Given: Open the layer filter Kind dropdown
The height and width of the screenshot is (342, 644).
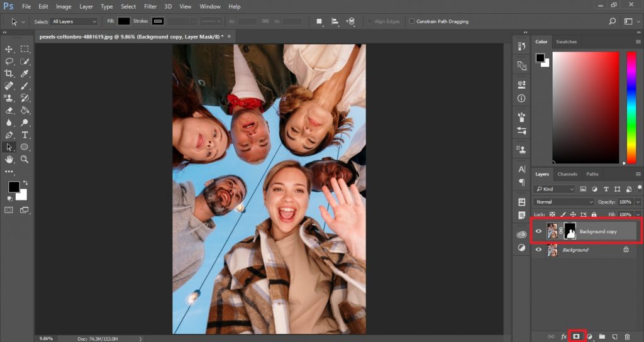Looking at the screenshot, I should point(554,189).
